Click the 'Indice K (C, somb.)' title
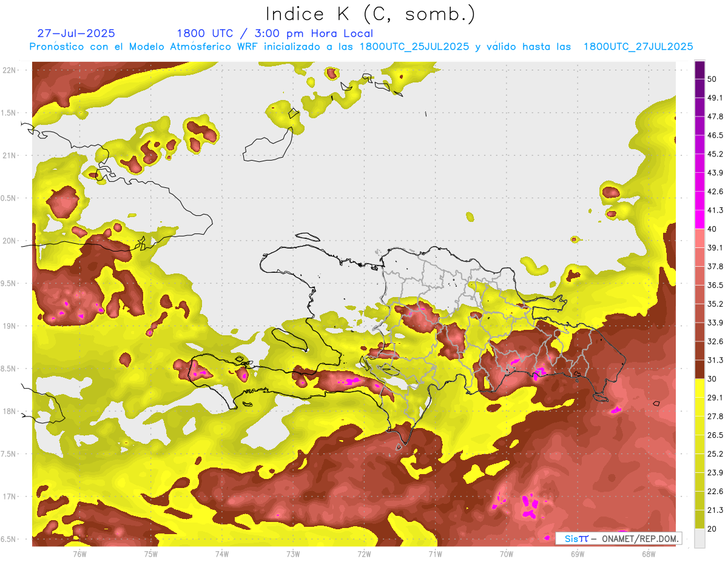Screen dimensions: 728x562 point(371,14)
